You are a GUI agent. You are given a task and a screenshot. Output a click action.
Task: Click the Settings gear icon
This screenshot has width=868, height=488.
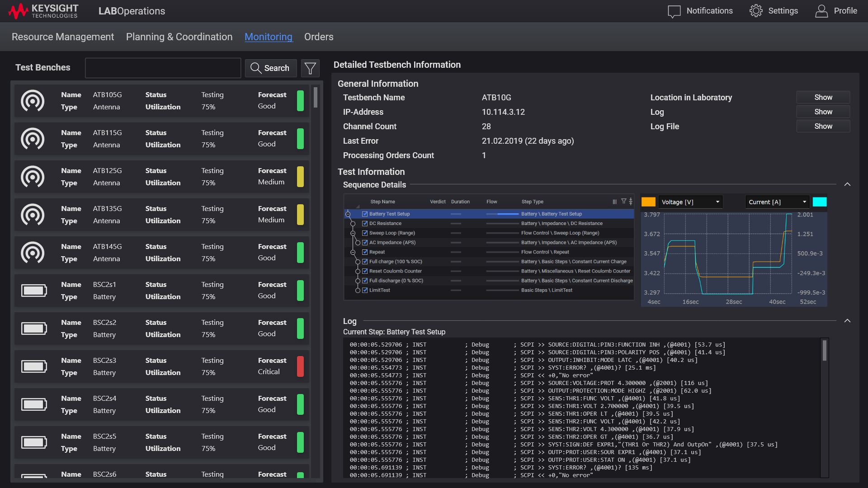(x=756, y=11)
